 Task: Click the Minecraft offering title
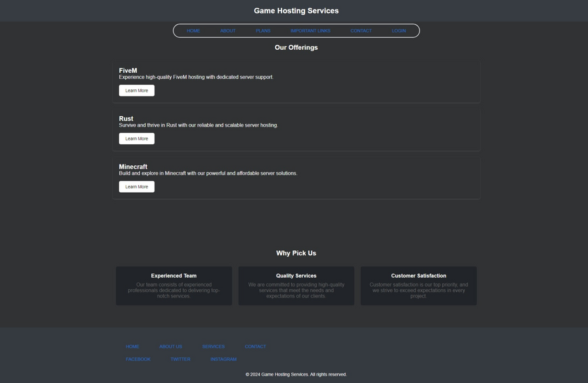tap(133, 167)
